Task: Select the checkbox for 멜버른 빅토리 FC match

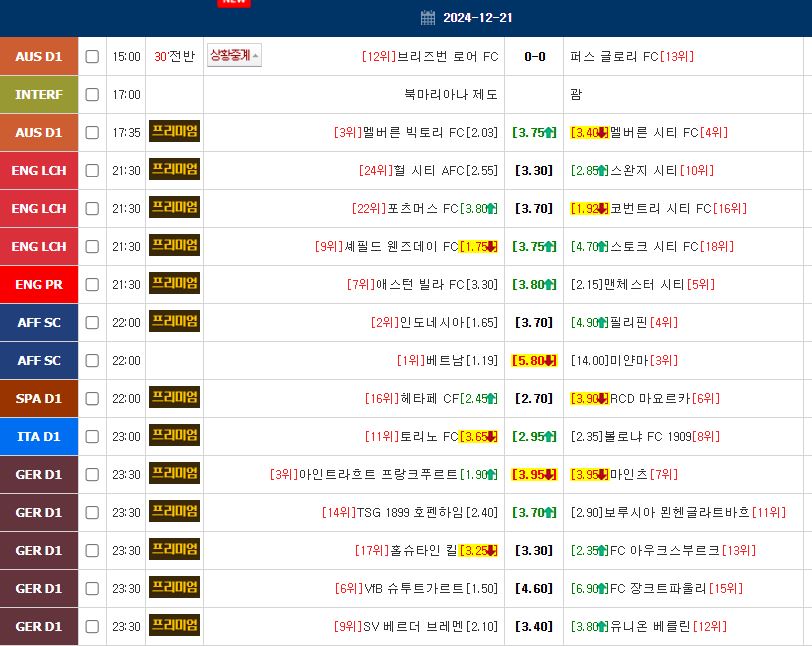Action: tap(92, 133)
